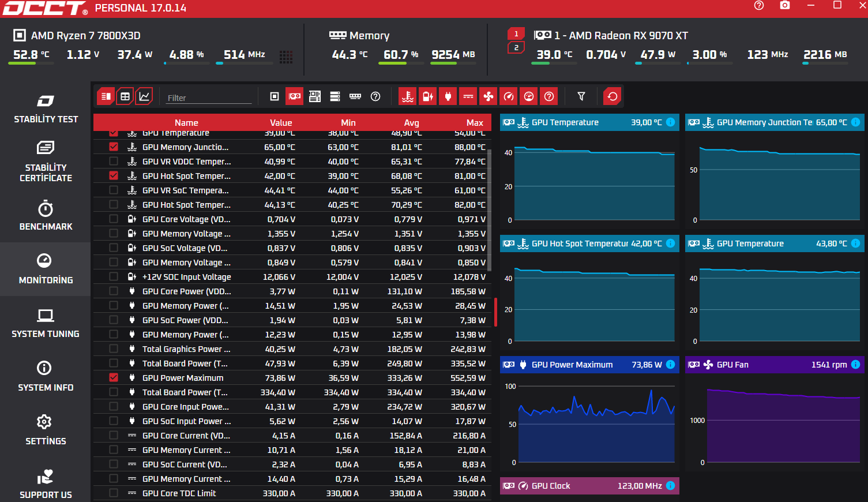Uncheck the GPU Power Maximum checkbox
868x502 pixels.
pos(114,377)
